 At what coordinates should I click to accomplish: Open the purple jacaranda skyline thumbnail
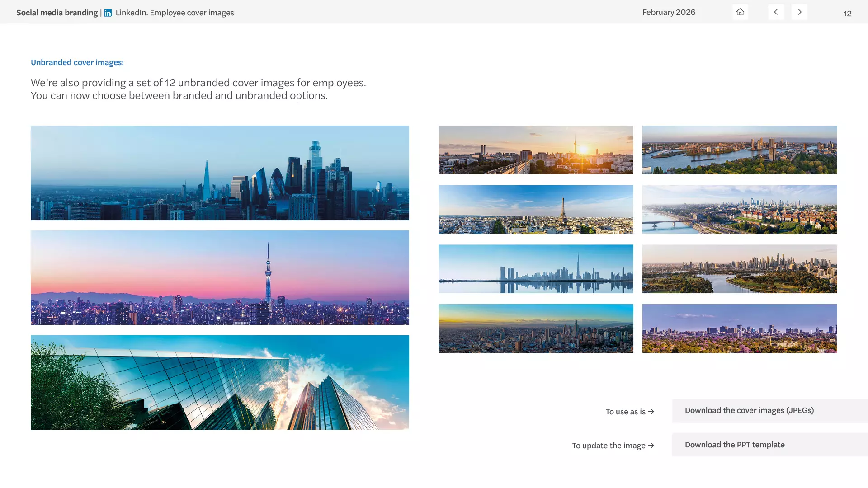click(740, 328)
